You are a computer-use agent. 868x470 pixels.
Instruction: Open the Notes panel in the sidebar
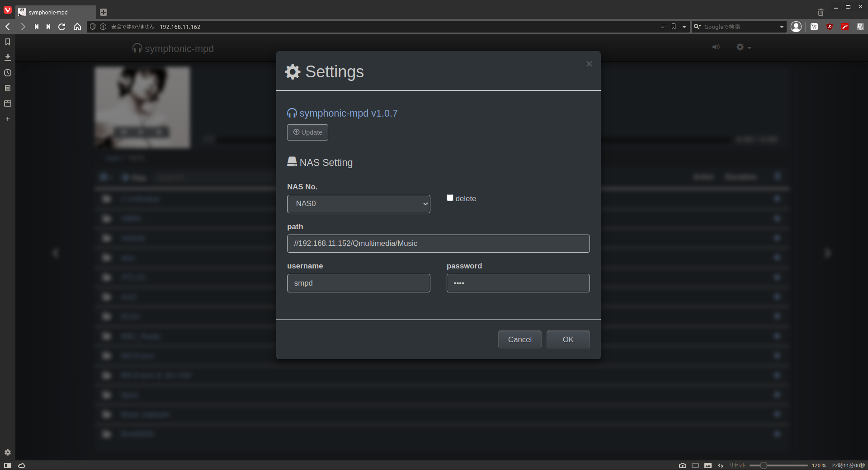[8, 88]
